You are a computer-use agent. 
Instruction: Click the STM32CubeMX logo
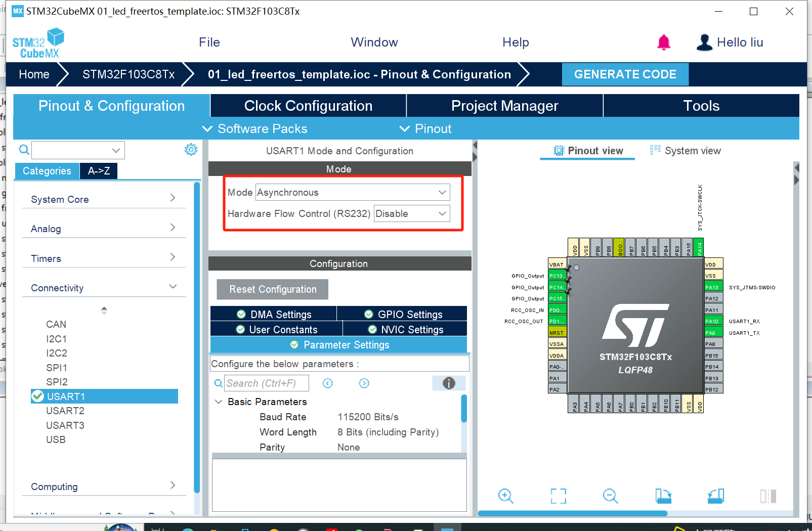(x=38, y=43)
